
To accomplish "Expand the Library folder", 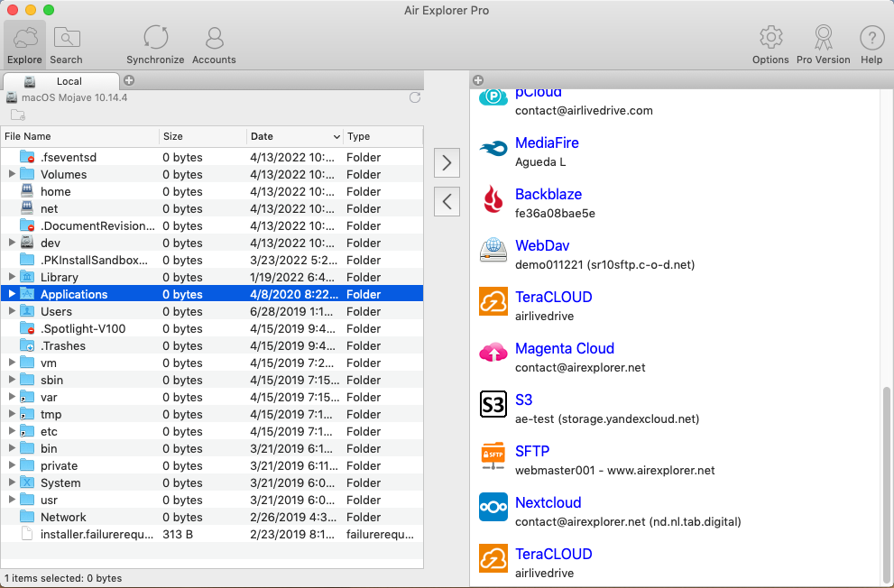I will pyautogui.click(x=12, y=276).
